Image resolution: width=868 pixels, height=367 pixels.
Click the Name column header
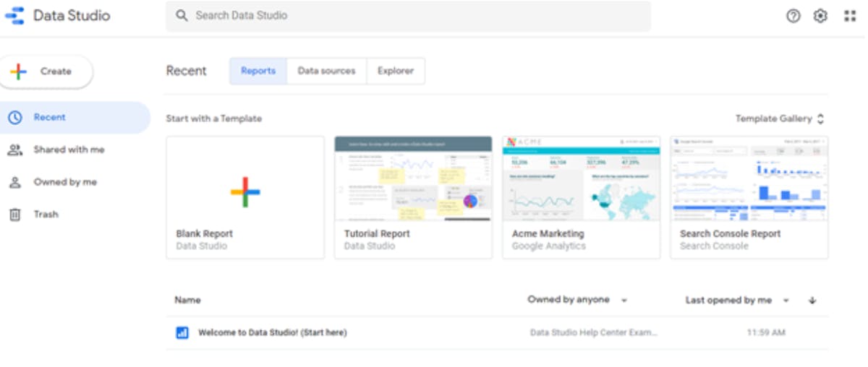[x=187, y=300]
